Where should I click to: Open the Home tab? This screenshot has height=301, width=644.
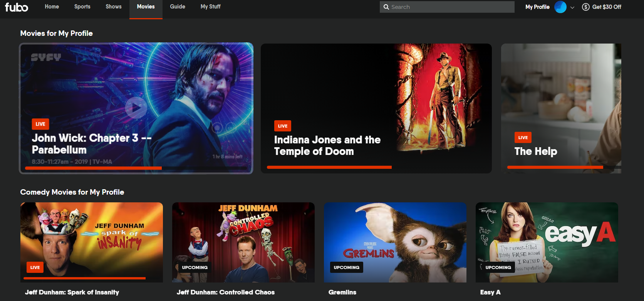(52, 7)
